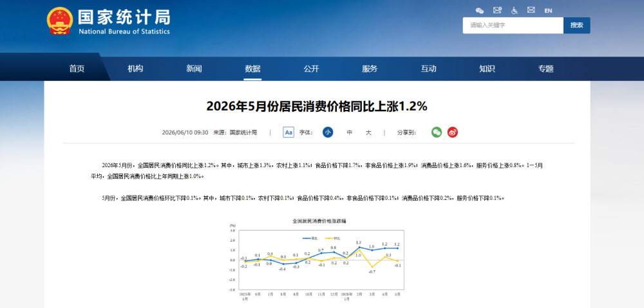Open the WeChat icon in header

click(x=480, y=10)
